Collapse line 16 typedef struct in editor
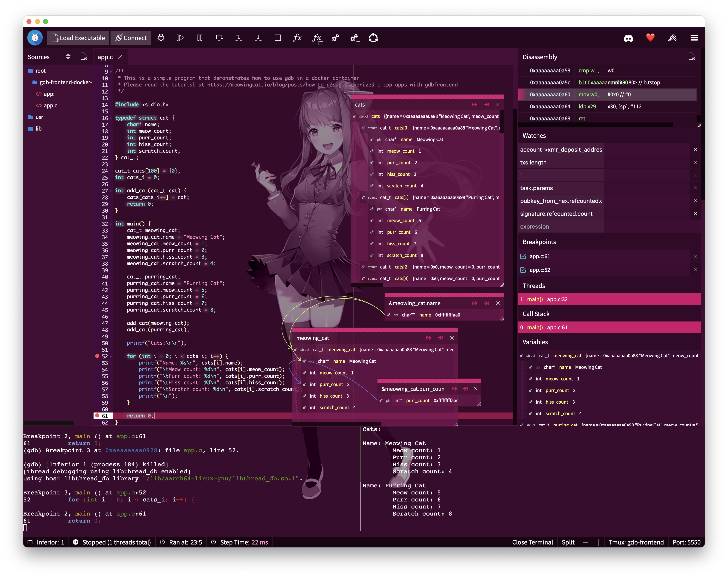Viewport: 728px width, 578px height. [111, 118]
